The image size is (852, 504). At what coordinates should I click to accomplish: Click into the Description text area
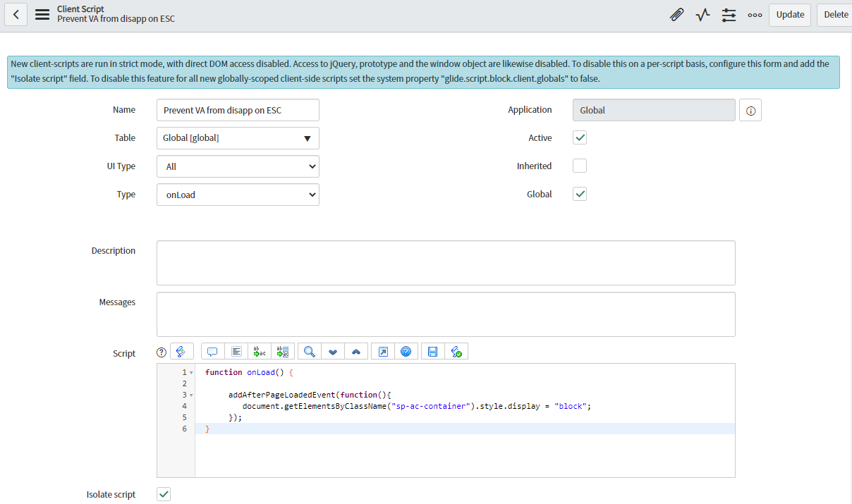(x=446, y=263)
